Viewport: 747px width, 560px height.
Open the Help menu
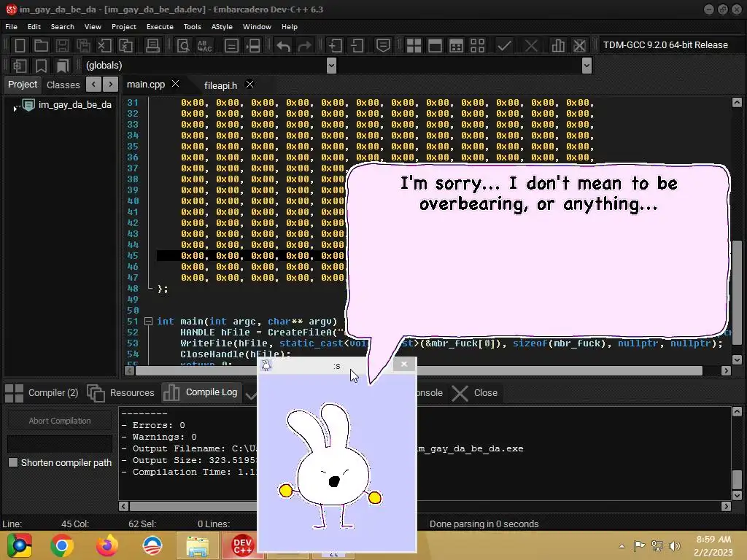[290, 27]
